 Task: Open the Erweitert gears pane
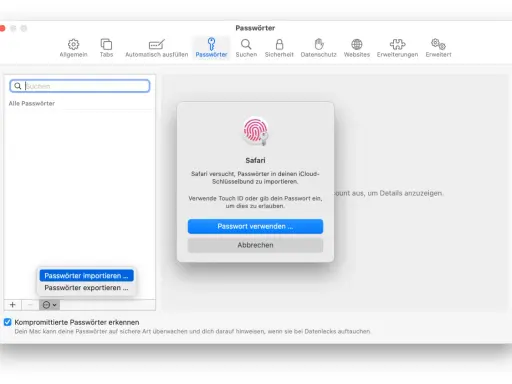pyautogui.click(x=438, y=48)
